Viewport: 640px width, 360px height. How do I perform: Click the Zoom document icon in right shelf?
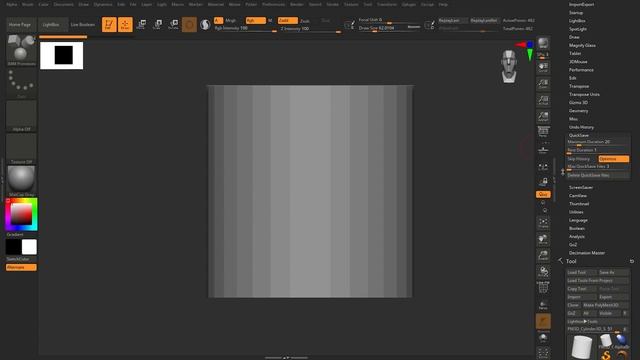coord(543,84)
